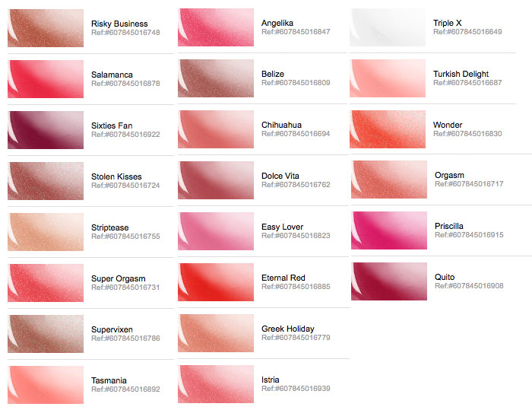The height and width of the screenshot is (410, 532).
Task: Click reference number Ref:#607845016830
Action: (467, 134)
